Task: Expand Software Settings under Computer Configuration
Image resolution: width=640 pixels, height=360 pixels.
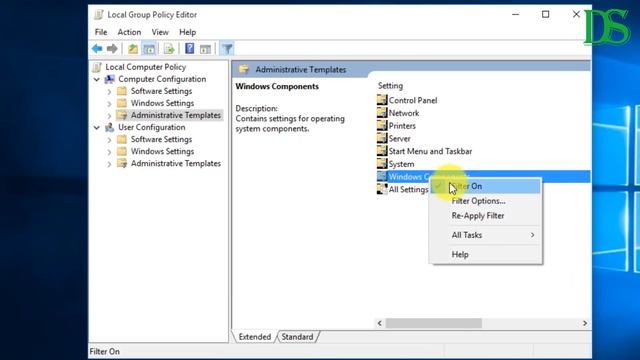Action: pyautogui.click(x=109, y=92)
